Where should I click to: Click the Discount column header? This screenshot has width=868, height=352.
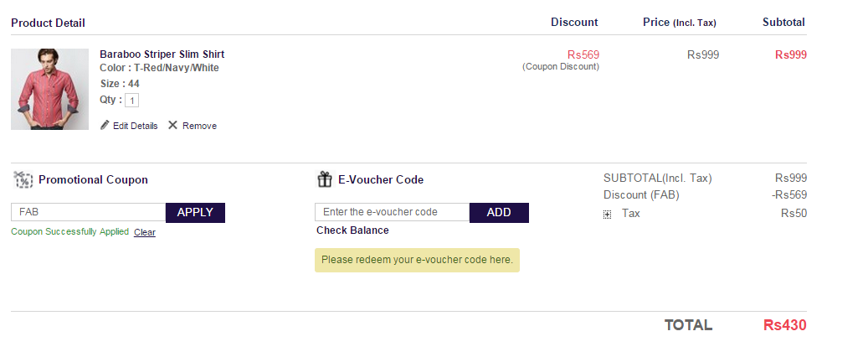pyautogui.click(x=574, y=22)
